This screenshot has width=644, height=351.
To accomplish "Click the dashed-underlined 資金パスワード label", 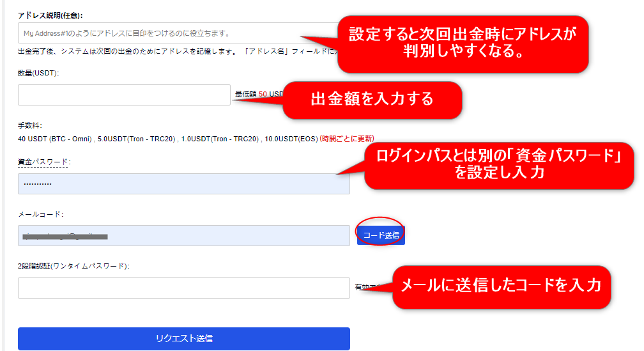I will [43, 162].
